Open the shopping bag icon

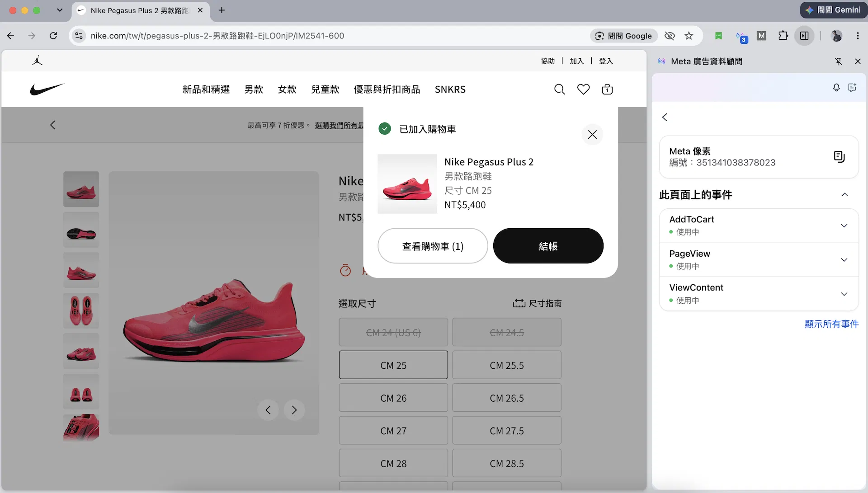point(607,89)
